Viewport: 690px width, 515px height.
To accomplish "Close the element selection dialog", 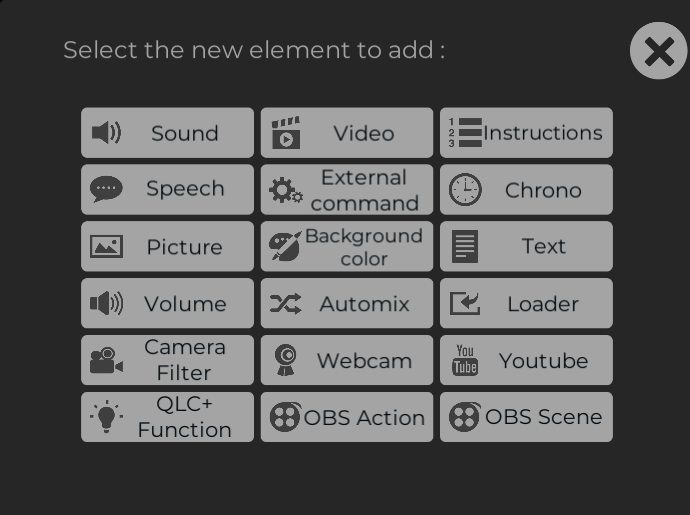I will coord(658,51).
